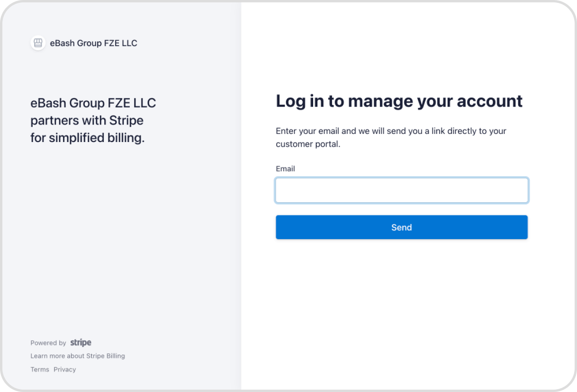Click the 'for simplified billing.' tagline line

[x=88, y=138]
